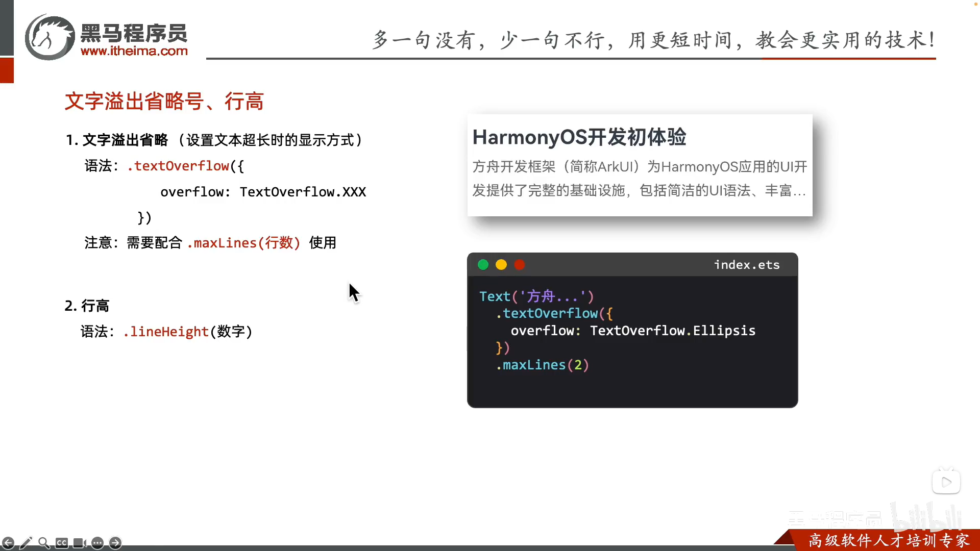Advance to next slide arrow
The width and height of the screenshot is (980, 551).
[115, 543]
